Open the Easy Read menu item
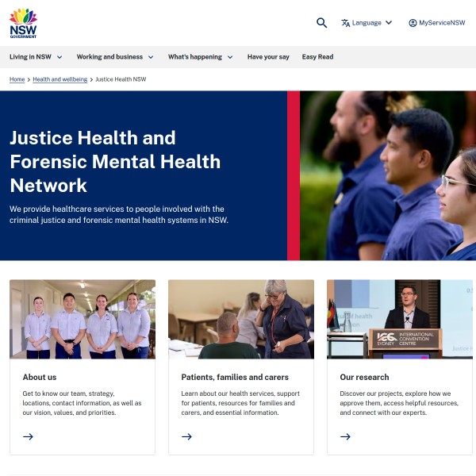476x476 pixels. [x=317, y=57]
